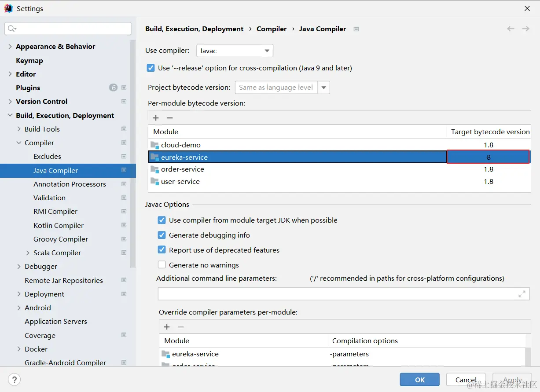The image size is (540, 392).
Task: Click the Target bytecode version column header
Action: [x=489, y=132]
